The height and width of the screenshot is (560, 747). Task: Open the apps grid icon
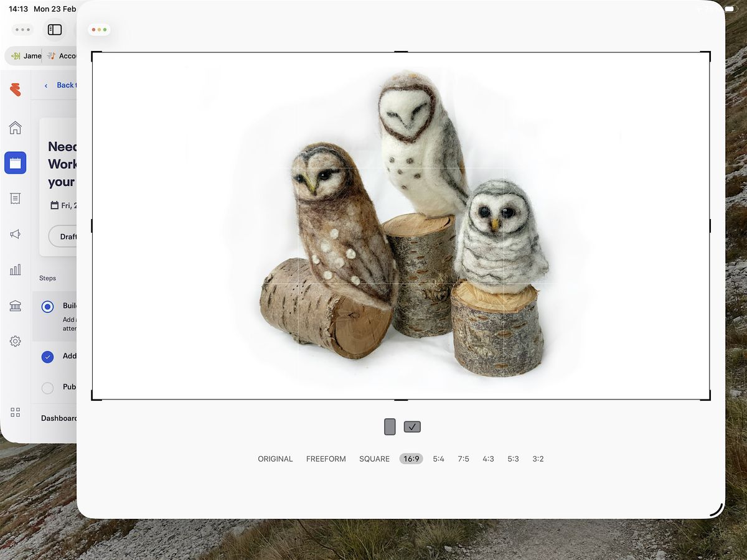click(16, 413)
